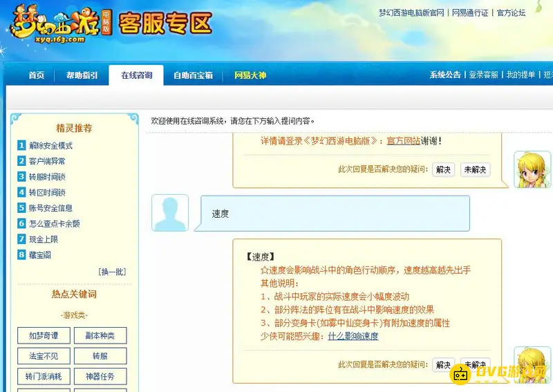Click the 转门派消耗 keyword button
The height and width of the screenshot is (392, 553).
pyautogui.click(x=44, y=377)
